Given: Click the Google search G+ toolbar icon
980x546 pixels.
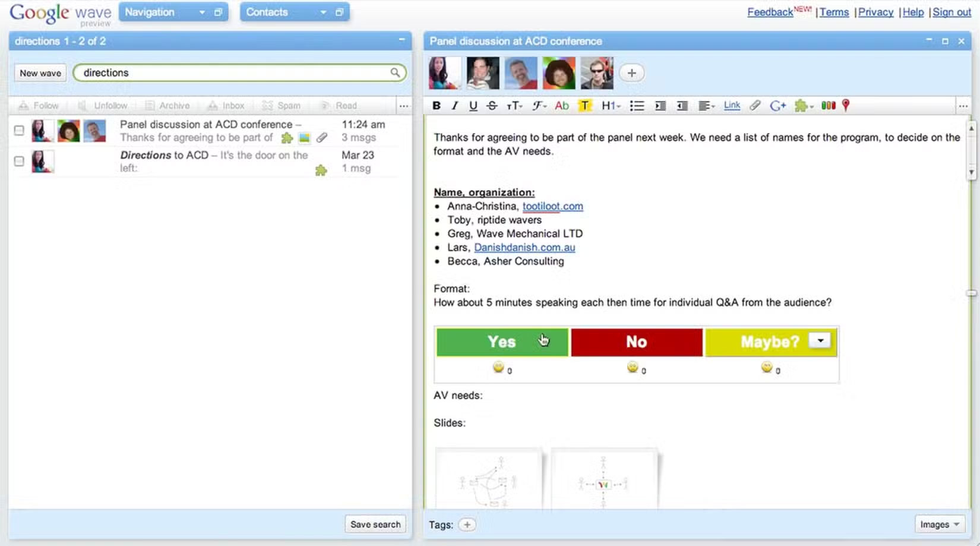Looking at the screenshot, I should 777,106.
